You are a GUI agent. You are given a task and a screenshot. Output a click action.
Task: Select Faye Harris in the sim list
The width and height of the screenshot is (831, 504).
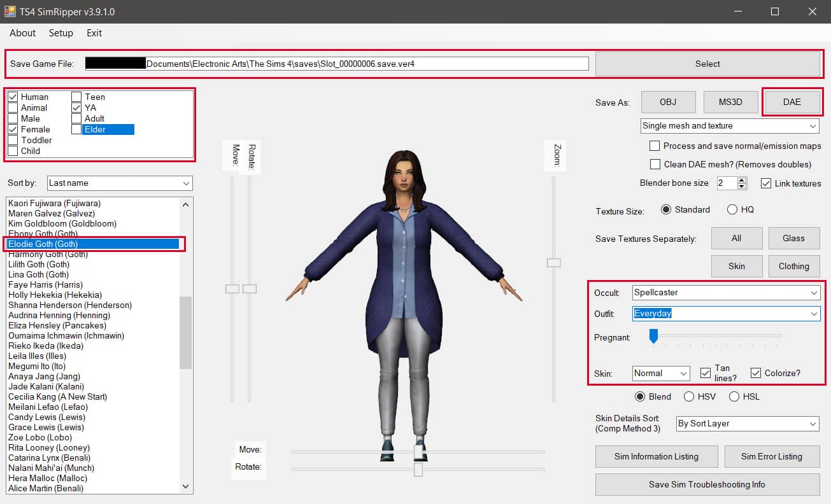point(46,284)
